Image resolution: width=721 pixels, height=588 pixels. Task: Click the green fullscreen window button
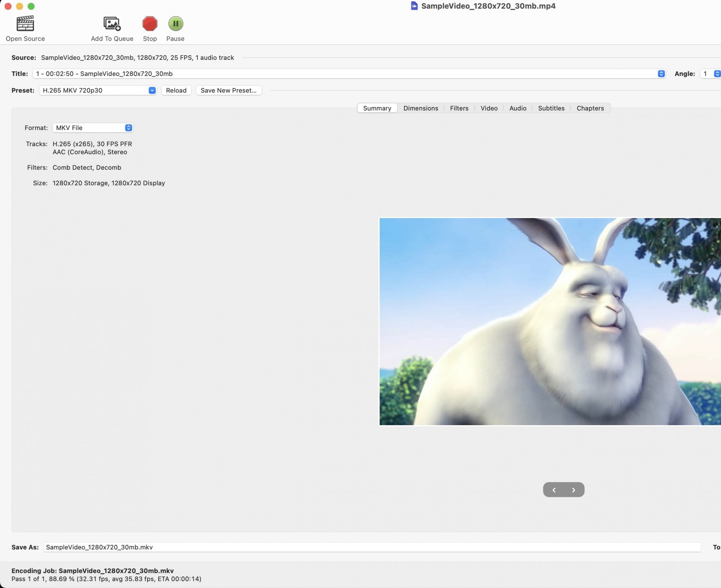pos(31,6)
